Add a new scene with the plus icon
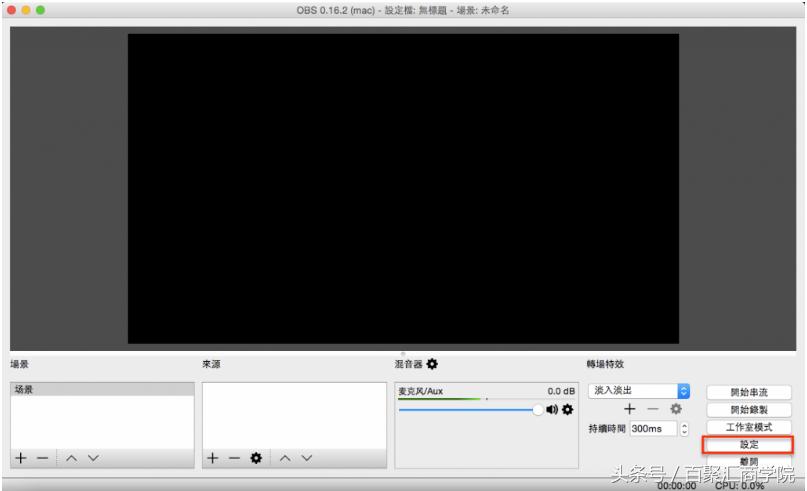Screen dimensions: 807x491 [x=21, y=458]
